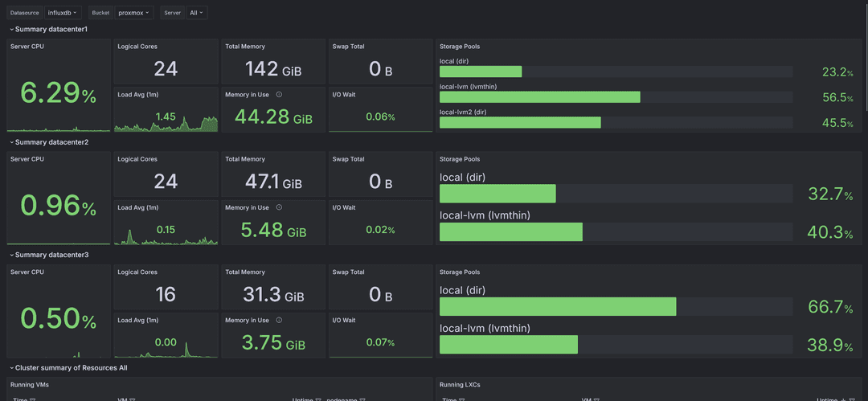Collapse Cluster summary of Resources All row
Screen dimensions: 868x401
11,368
